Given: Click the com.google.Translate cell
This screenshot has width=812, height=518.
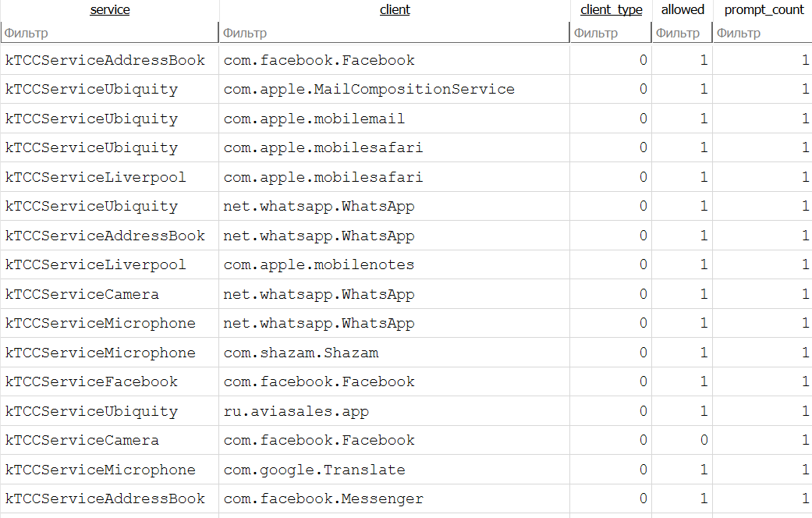Looking at the screenshot, I should 314,470.
